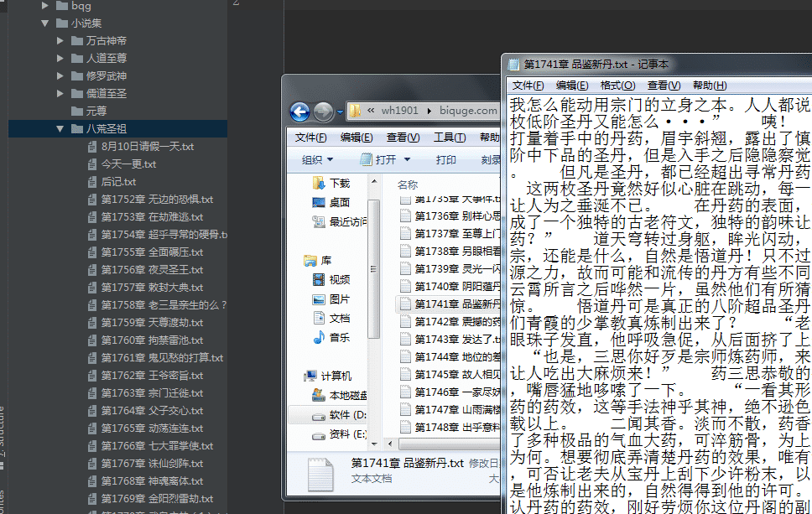Open Explorer 工具(T) menu
Screen dimensions: 812x514
450,138
